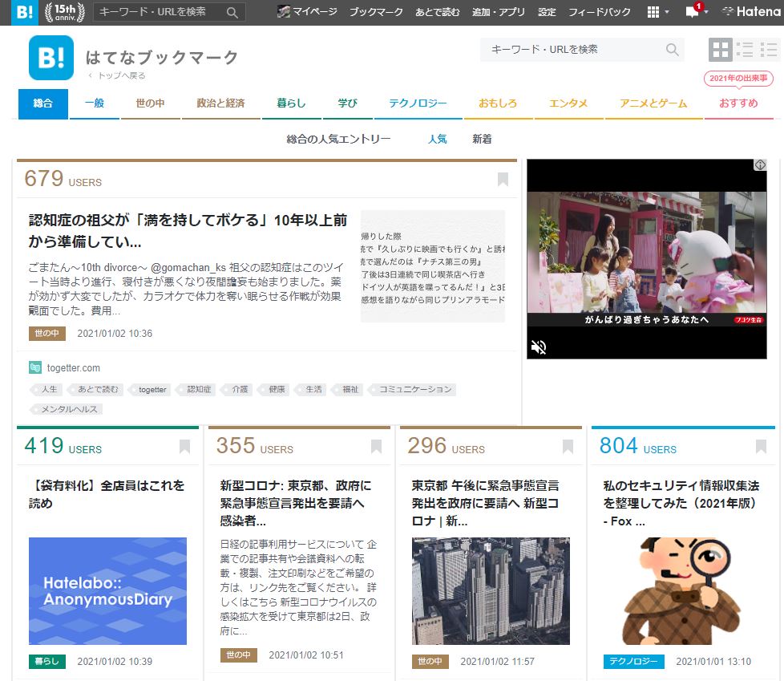Click magnifier icon in main search box
This screenshot has width=784, height=681.
coord(673,50)
